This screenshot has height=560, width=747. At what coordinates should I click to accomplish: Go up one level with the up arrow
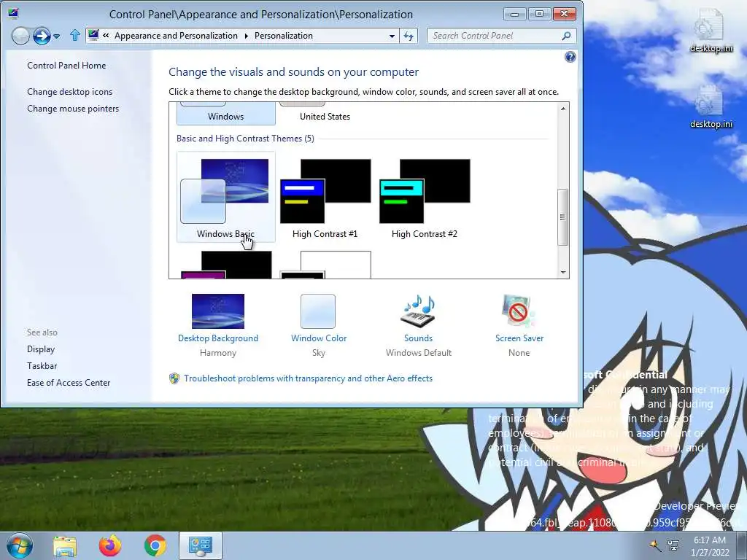(75, 35)
